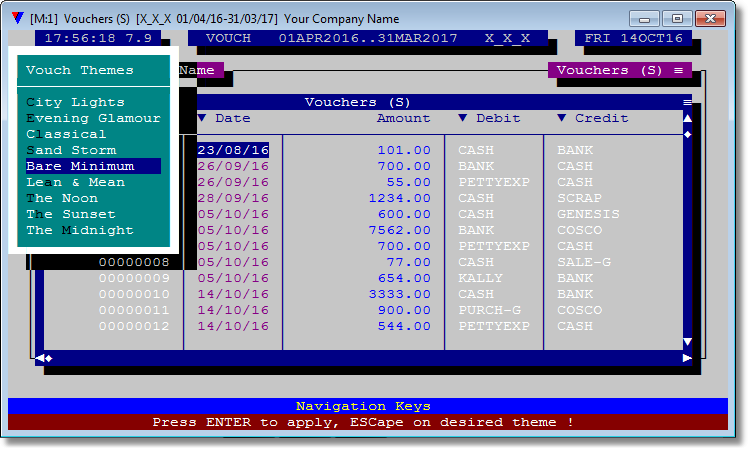Click credit entry SALE-G
The image size is (748, 450).
coord(584,262)
